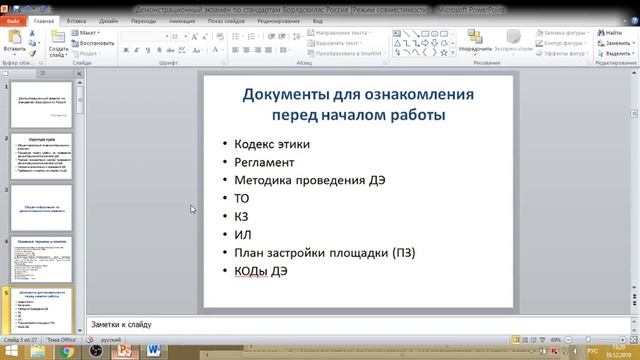Select the five-point Star shape in the gallery
The height and width of the screenshot is (360, 640).
444,53
